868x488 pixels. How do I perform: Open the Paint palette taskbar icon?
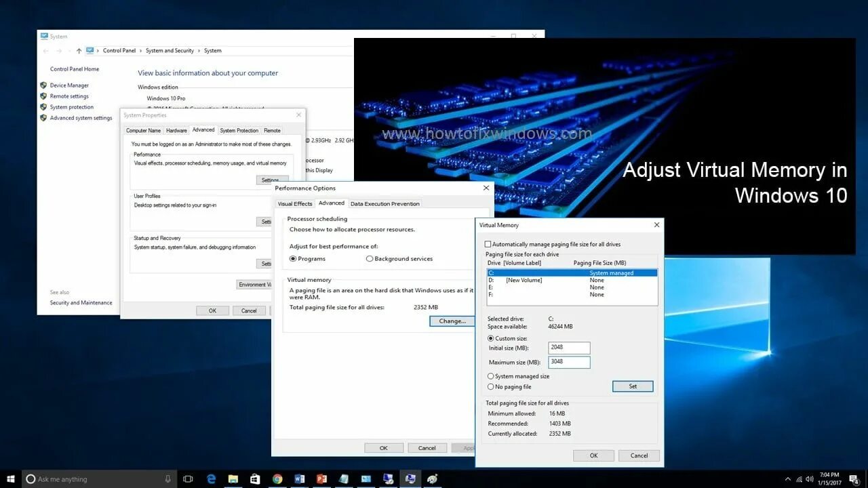click(x=432, y=479)
